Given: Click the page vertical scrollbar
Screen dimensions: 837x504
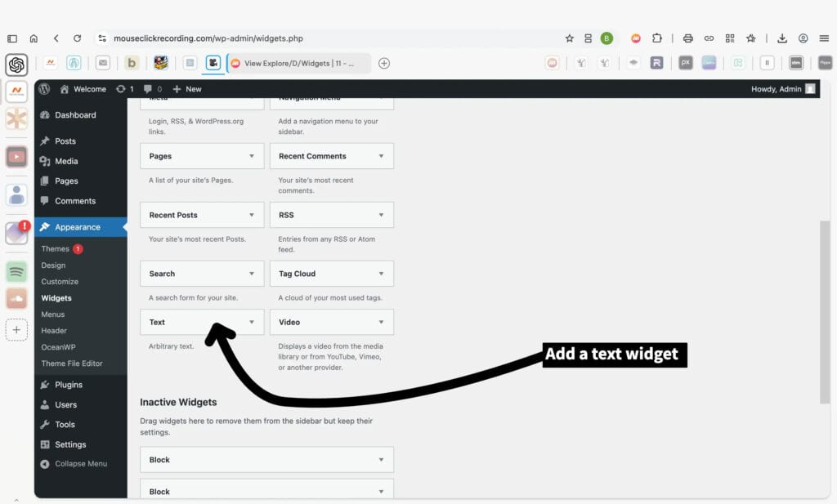Looking at the screenshot, I should point(825,310).
